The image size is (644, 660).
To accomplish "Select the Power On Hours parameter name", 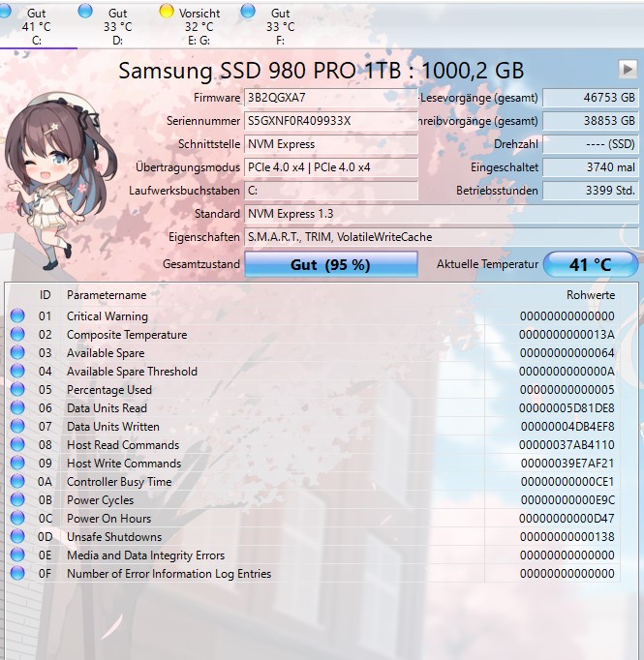I will (x=108, y=518).
